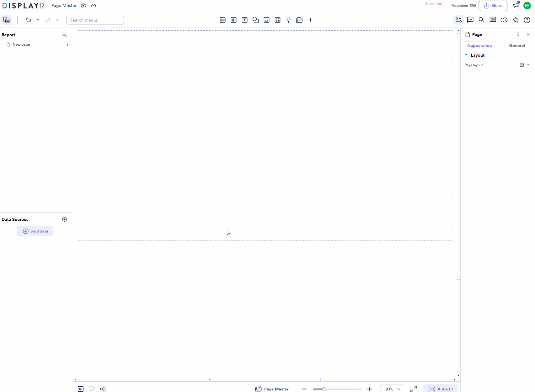The image size is (535, 392).
Task: Insert a chart visualization
Action: coord(233,20)
